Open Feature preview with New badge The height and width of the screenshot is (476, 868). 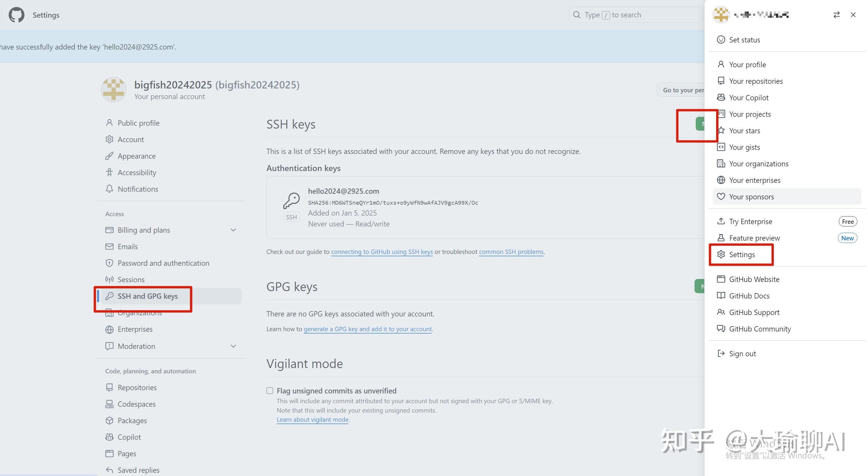click(x=754, y=238)
